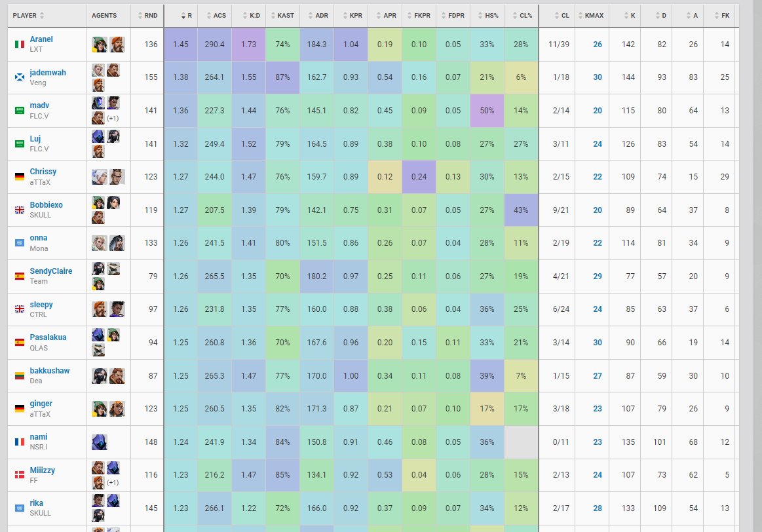Image resolution: width=762 pixels, height=532 pixels.
Task: Open Luj player profile
Action: click(x=35, y=139)
